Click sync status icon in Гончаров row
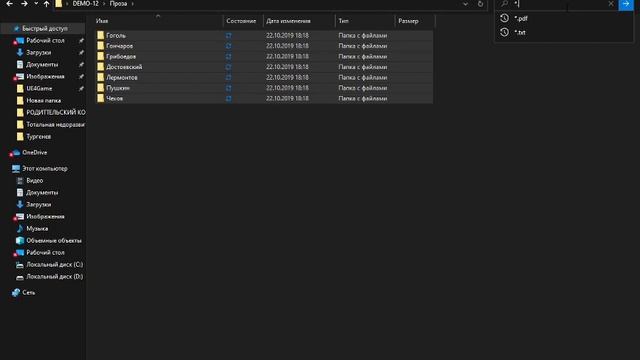This screenshot has height=360, width=640. coord(229,46)
